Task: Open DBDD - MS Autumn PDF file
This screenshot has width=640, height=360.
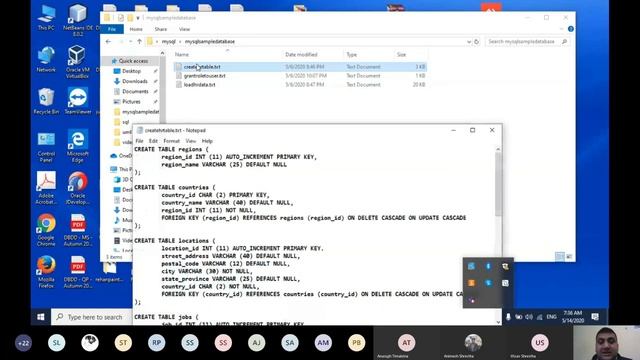Action: tap(78, 230)
